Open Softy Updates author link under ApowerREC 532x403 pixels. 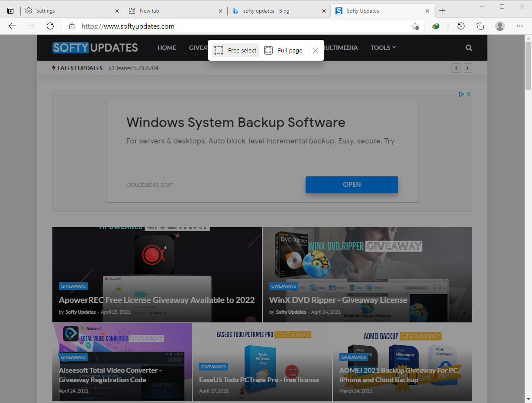(81, 312)
